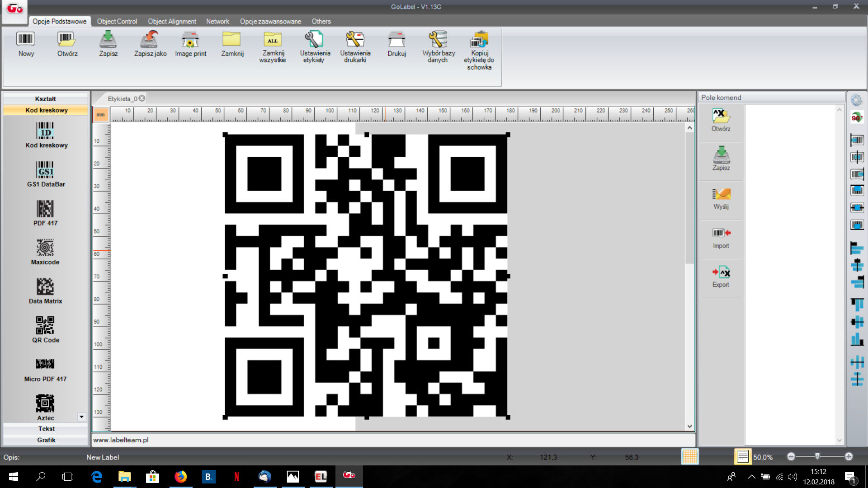Select the QR code object on canvas
Image resolution: width=868 pixels, height=488 pixels.
[366, 276]
